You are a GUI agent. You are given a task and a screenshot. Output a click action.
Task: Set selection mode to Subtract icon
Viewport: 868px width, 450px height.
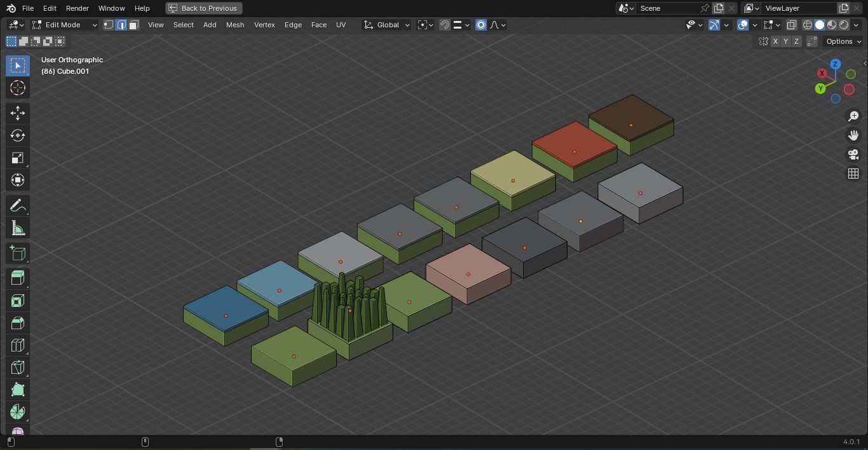36,41
